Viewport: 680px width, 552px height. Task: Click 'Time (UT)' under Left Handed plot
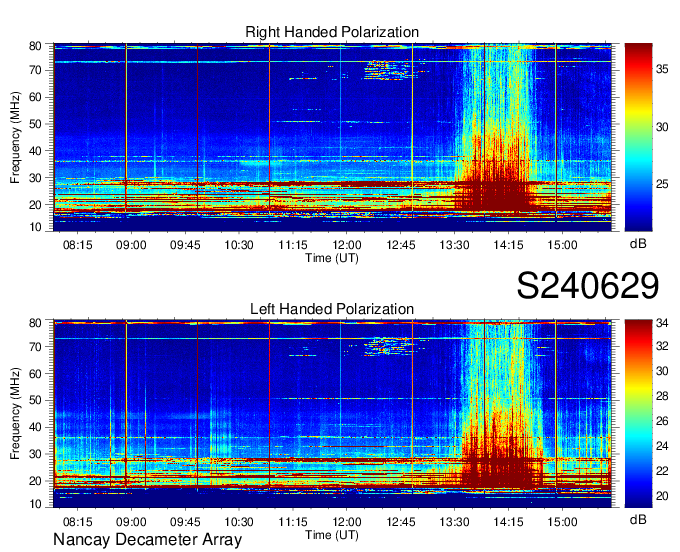tap(332, 535)
